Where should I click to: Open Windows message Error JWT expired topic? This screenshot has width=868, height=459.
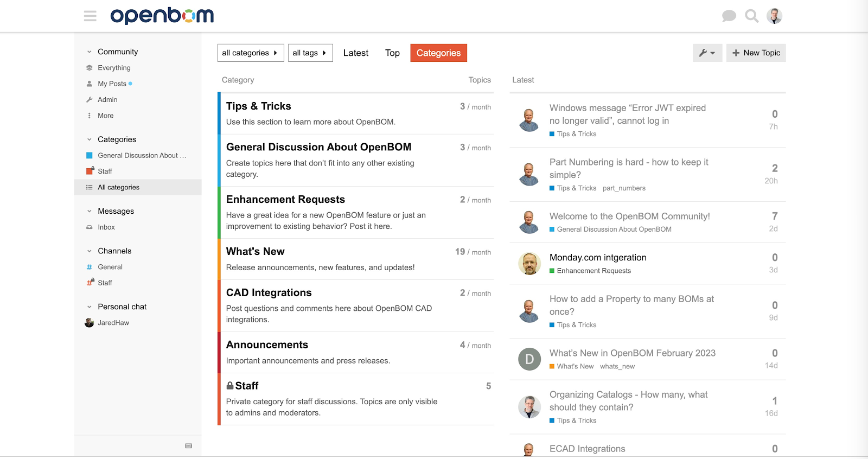[x=628, y=114]
